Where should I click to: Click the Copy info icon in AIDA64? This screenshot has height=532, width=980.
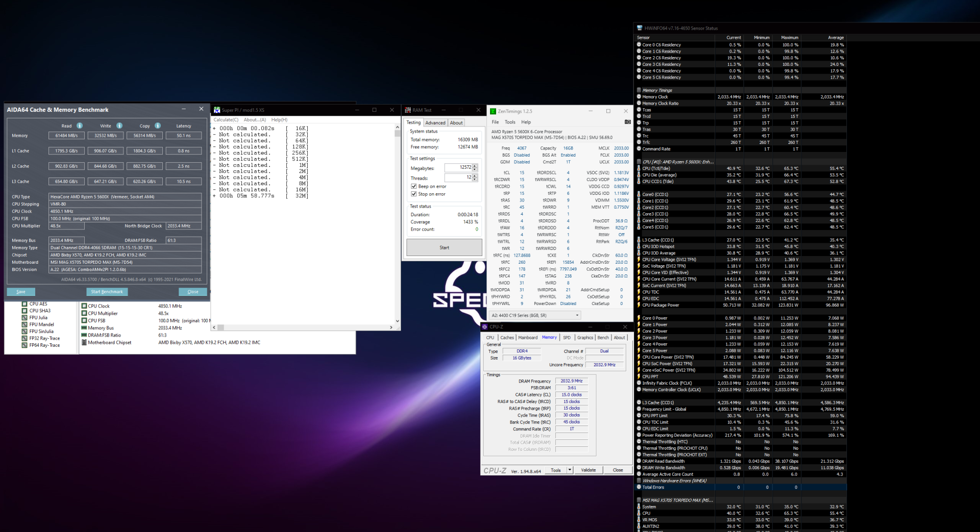[158, 125]
